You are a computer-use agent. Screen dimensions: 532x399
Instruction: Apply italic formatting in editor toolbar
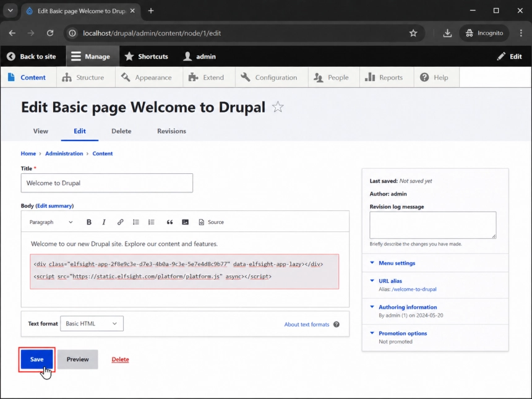[x=104, y=222]
